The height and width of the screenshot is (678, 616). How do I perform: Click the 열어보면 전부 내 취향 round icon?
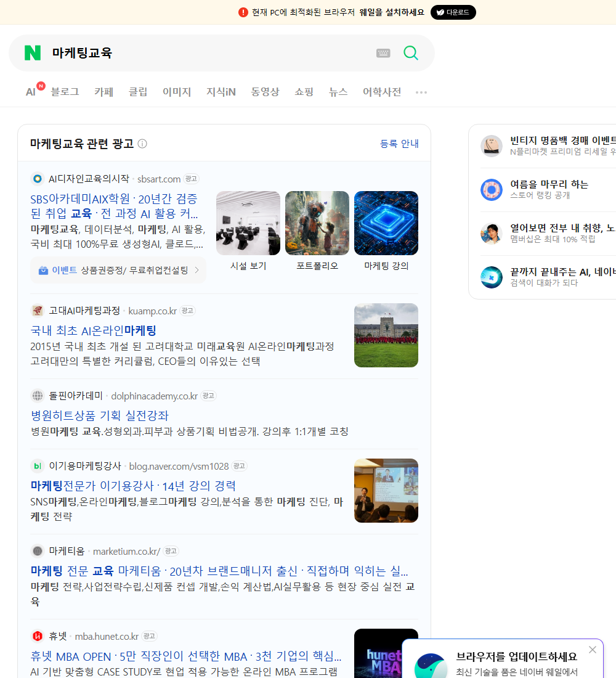pyautogui.click(x=492, y=233)
